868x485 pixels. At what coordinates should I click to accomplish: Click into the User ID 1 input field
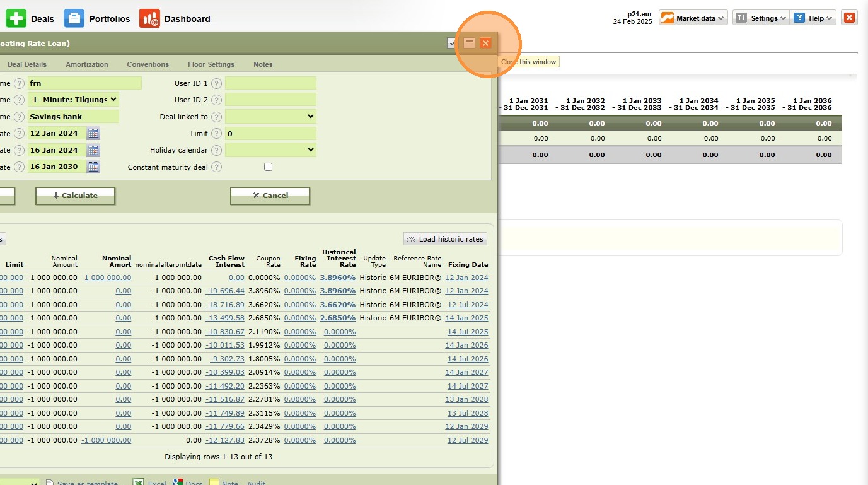point(270,83)
